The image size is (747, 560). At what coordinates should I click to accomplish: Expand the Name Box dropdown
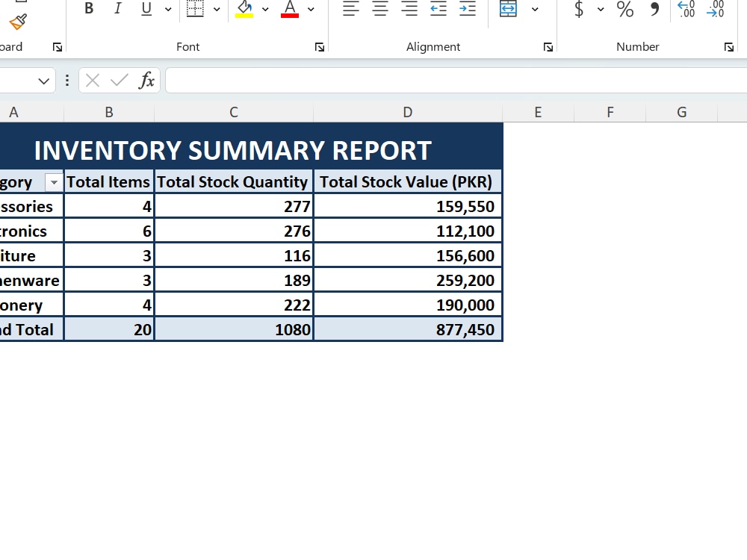pyautogui.click(x=44, y=81)
